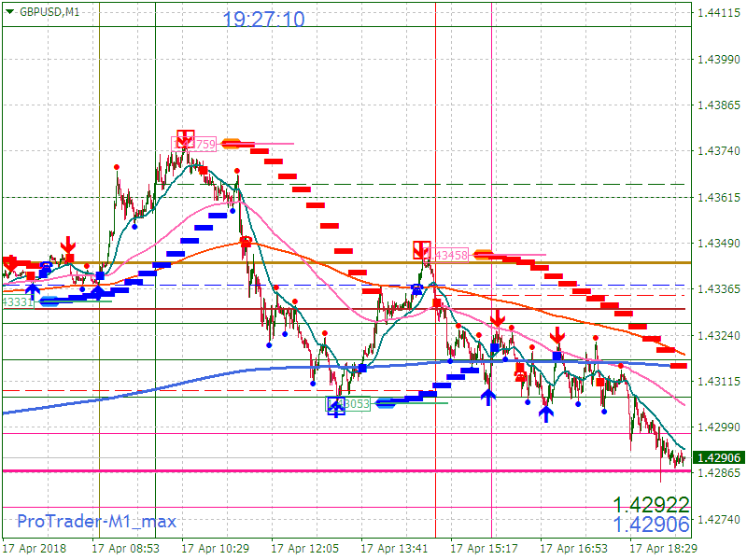Open the GBPUSD,M1 symbol dropdown triangle
The image size is (747, 560).
[9, 9]
